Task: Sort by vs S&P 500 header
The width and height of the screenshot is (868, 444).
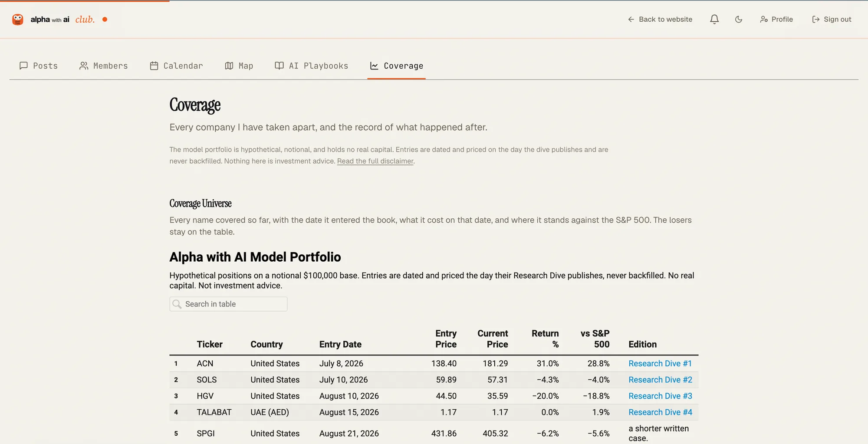Action: coord(595,339)
